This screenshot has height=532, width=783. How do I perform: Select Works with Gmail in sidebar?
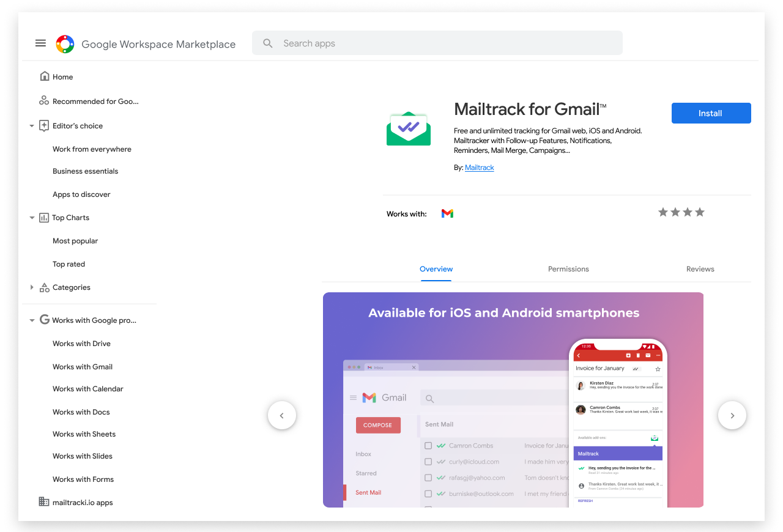[x=83, y=367]
